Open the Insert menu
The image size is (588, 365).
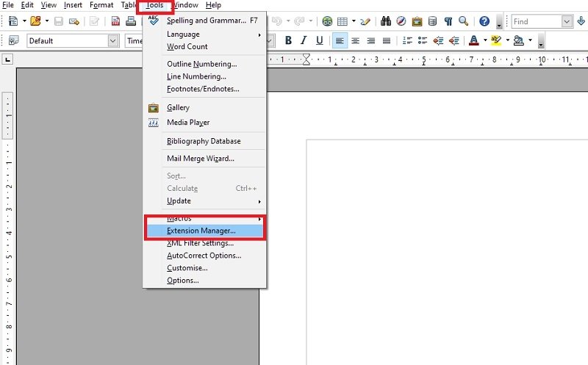[73, 5]
